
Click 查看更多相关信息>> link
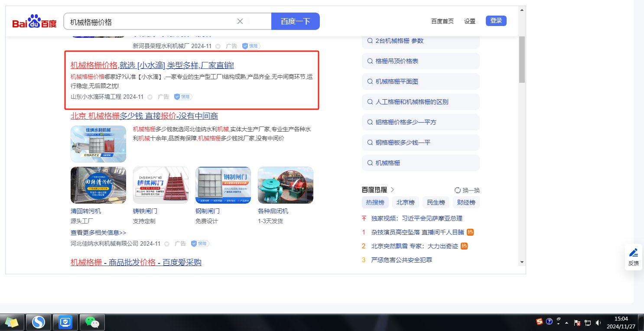click(98, 233)
